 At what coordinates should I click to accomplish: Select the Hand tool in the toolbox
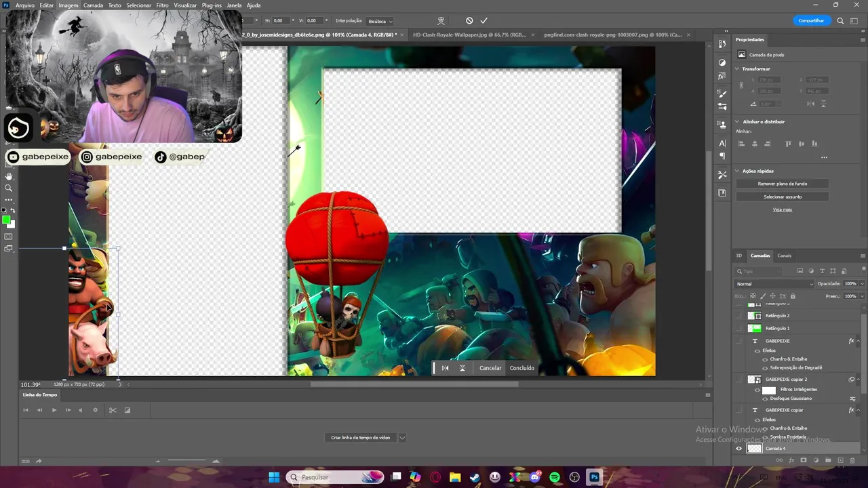coord(9,176)
